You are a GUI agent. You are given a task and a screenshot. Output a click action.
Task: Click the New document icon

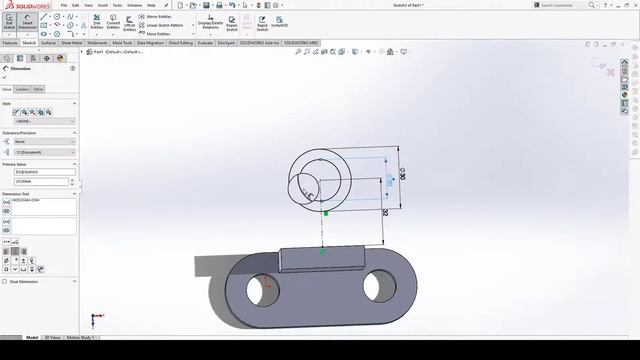[x=180, y=5]
